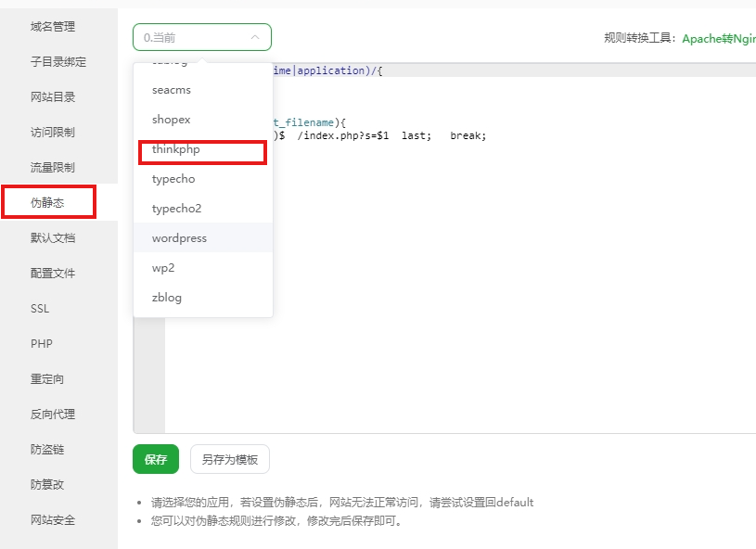Go to 访问限制 settings

pos(49,132)
